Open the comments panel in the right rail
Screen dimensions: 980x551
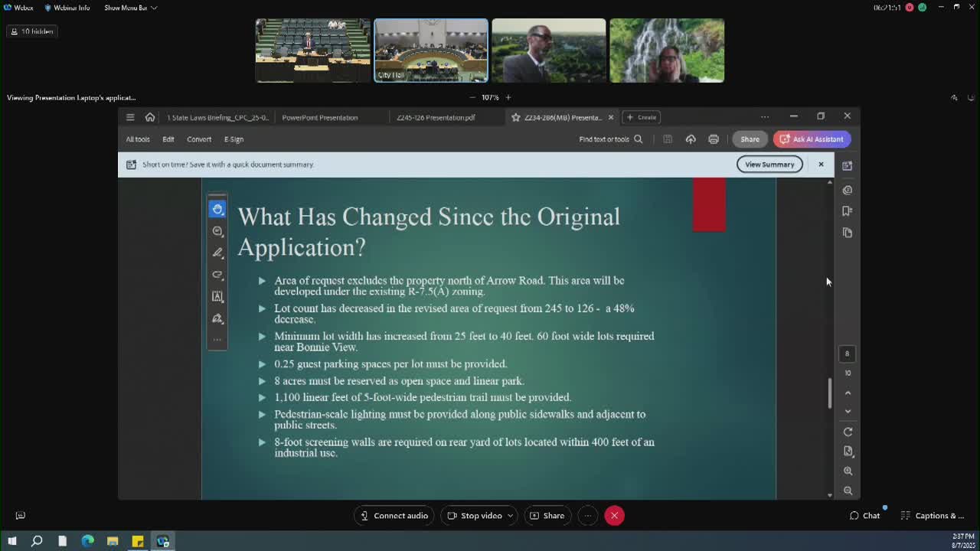[848, 190]
